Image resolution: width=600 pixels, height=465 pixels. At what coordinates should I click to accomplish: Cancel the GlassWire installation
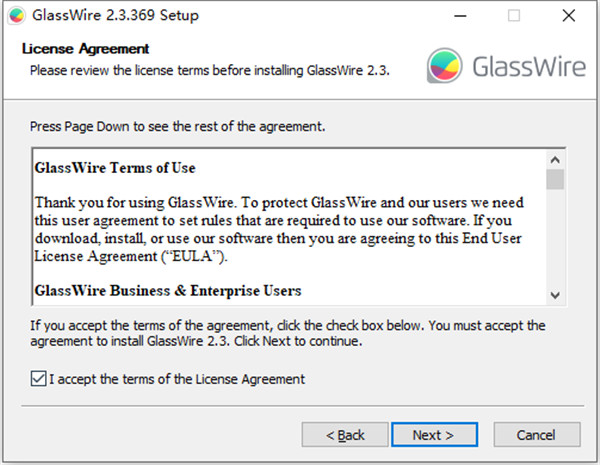(536, 435)
